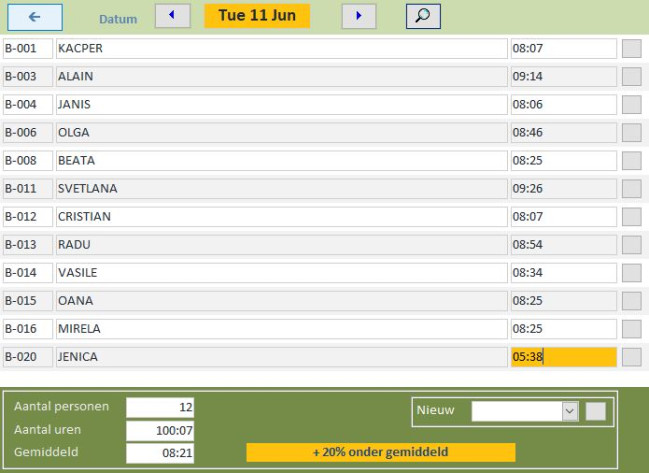This screenshot has height=473, width=649.
Task: Go to the next date
Action: coord(359,16)
